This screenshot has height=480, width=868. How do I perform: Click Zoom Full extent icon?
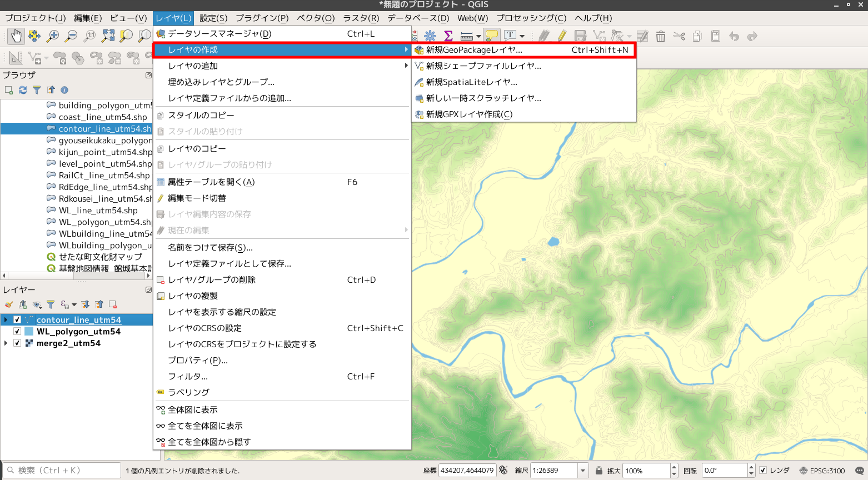coord(107,36)
